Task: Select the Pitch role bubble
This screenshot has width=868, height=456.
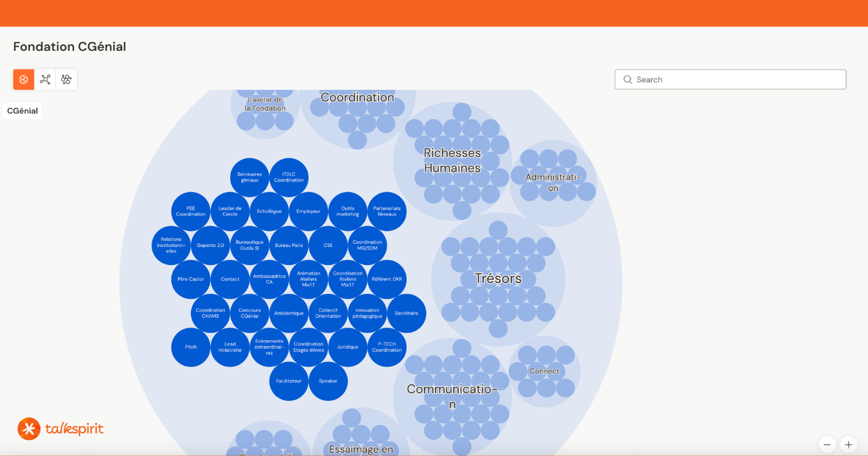Action: tap(191, 347)
